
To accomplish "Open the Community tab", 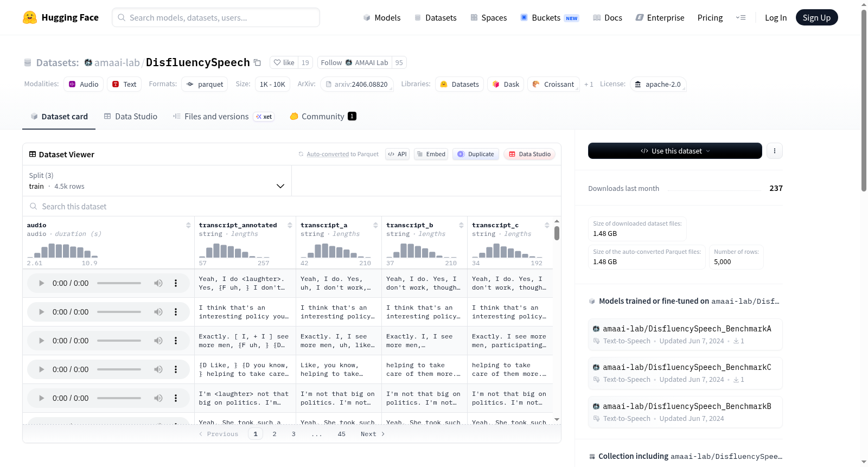I will click(x=323, y=117).
